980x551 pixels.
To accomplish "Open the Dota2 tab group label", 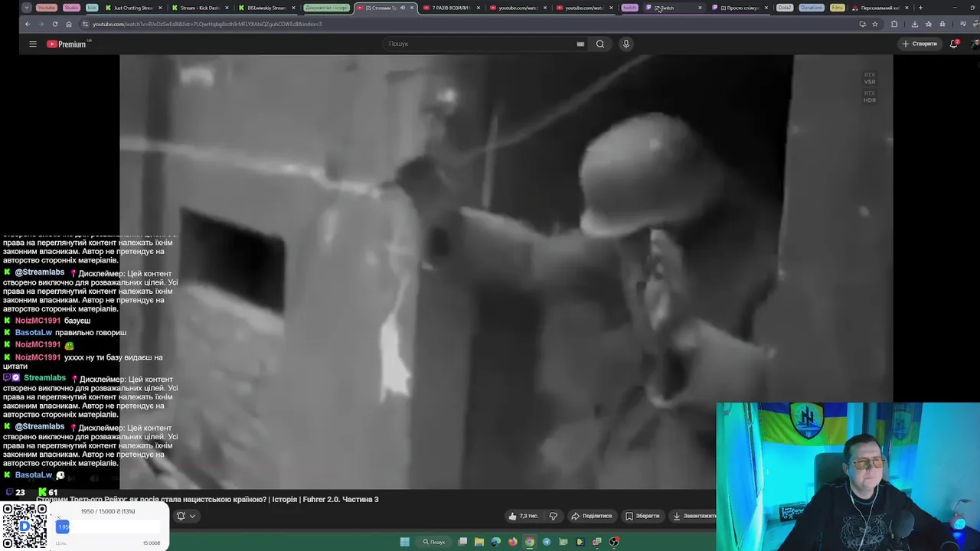I will coord(785,8).
